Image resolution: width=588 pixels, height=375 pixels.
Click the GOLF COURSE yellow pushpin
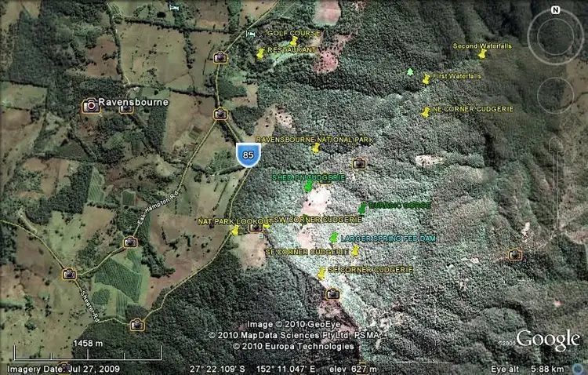click(x=294, y=41)
